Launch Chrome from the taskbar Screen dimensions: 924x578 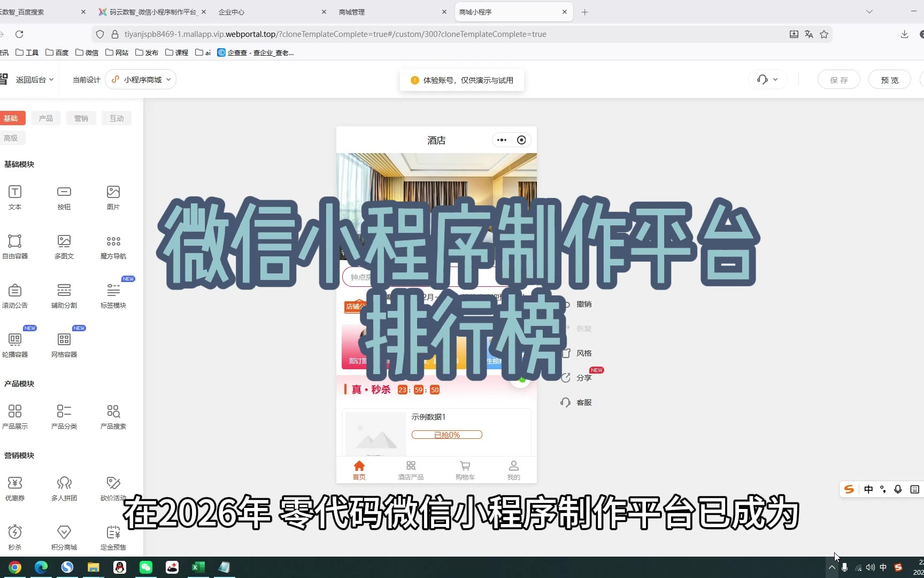pyautogui.click(x=15, y=567)
